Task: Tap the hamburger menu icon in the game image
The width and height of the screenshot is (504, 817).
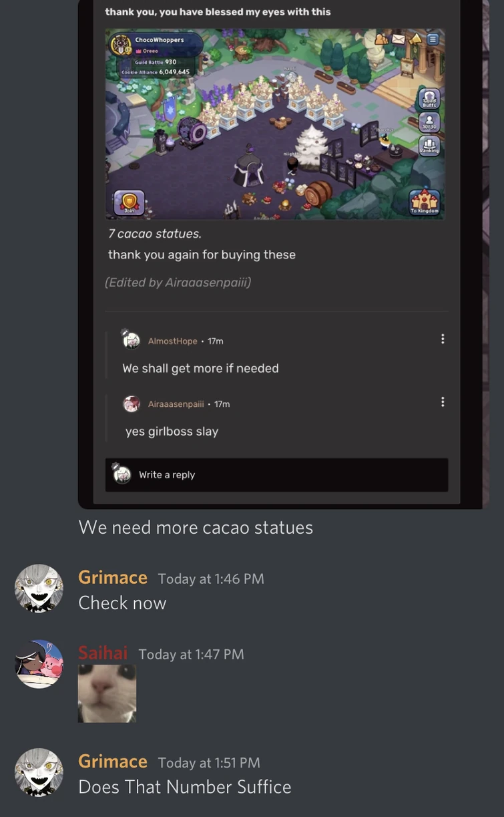Action: pos(433,39)
